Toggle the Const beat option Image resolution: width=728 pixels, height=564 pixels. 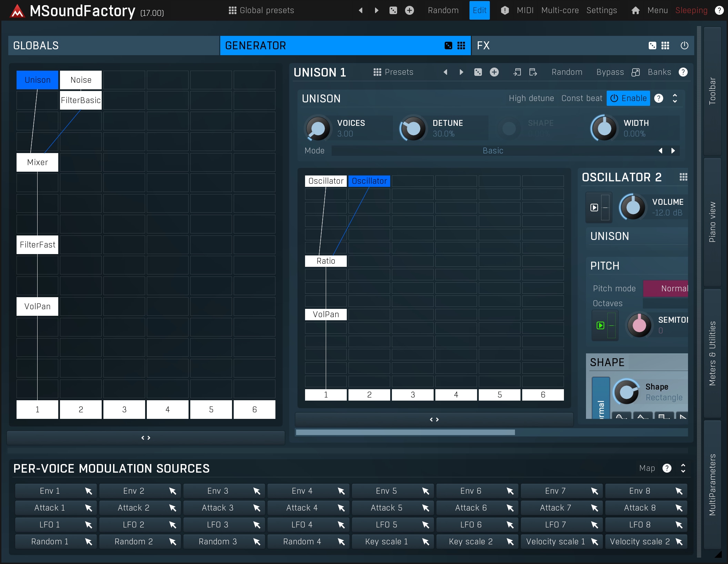click(x=582, y=99)
